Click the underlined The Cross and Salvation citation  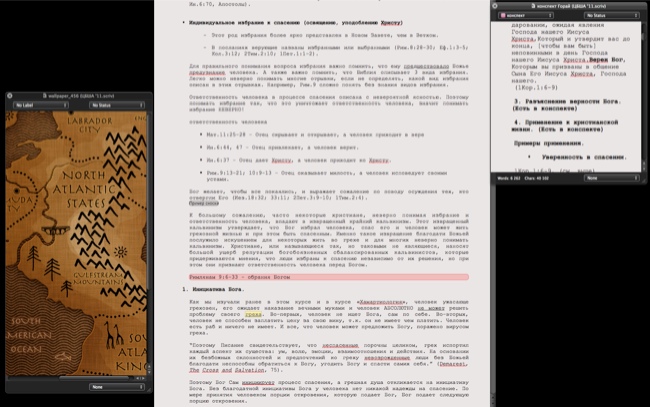(226, 370)
